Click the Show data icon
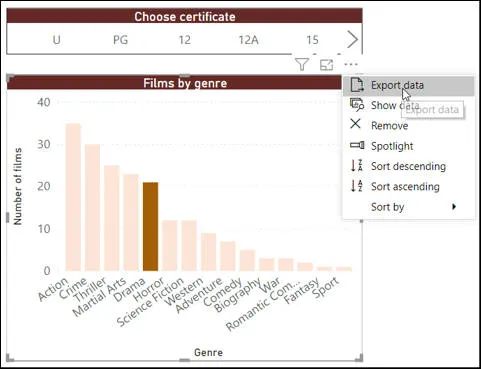Viewport: 481px width, 369px height. click(357, 105)
